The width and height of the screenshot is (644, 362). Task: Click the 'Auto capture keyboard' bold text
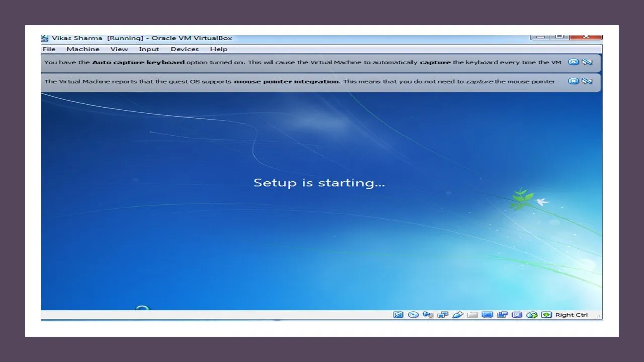click(138, 62)
